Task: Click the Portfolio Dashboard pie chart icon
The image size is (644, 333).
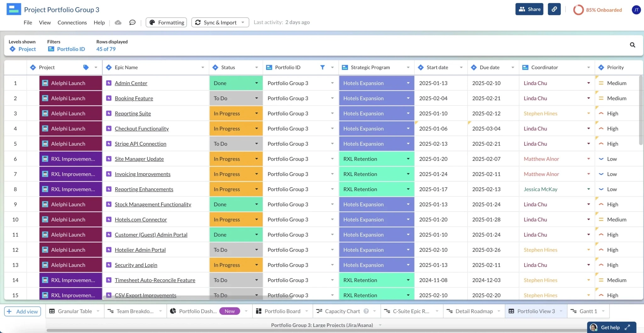Action: coord(173,311)
